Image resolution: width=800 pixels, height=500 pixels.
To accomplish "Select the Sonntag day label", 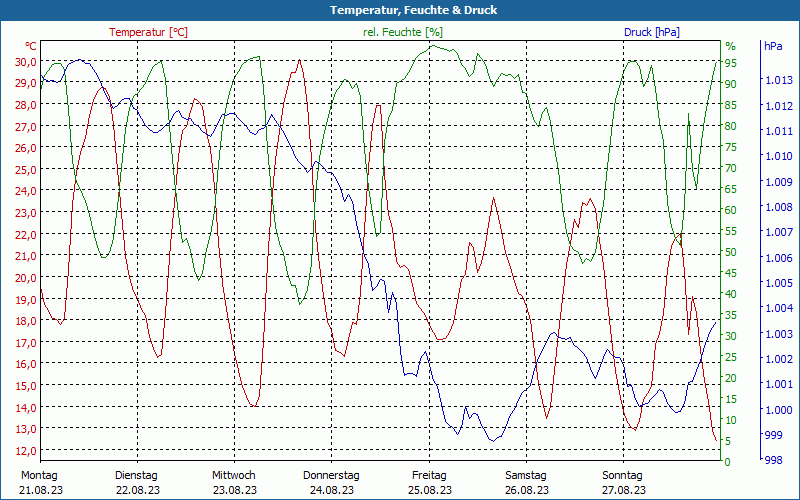I will (x=623, y=475).
